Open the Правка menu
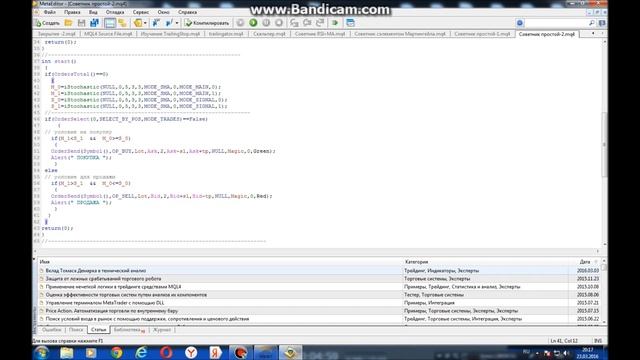 tap(72, 12)
